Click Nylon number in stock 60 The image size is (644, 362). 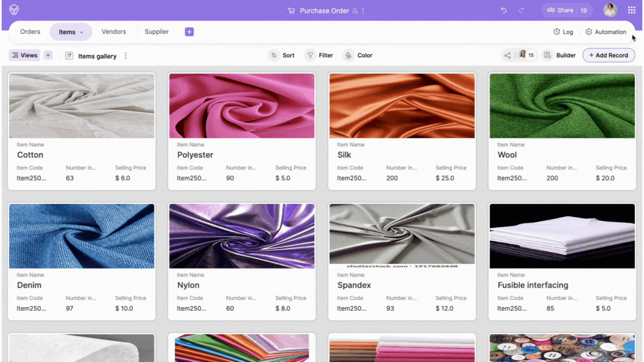click(230, 308)
